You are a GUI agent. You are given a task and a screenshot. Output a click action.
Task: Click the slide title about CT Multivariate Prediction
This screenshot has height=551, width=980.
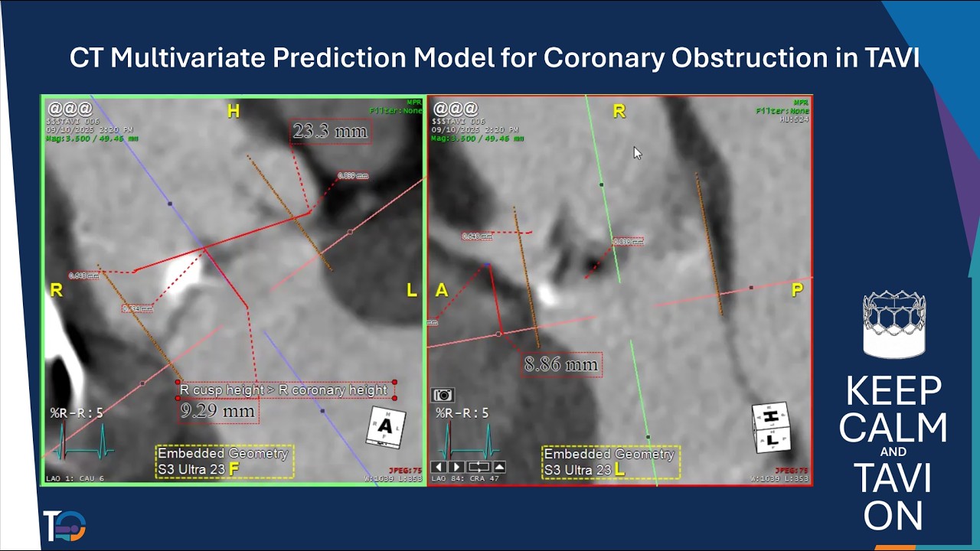[495, 58]
